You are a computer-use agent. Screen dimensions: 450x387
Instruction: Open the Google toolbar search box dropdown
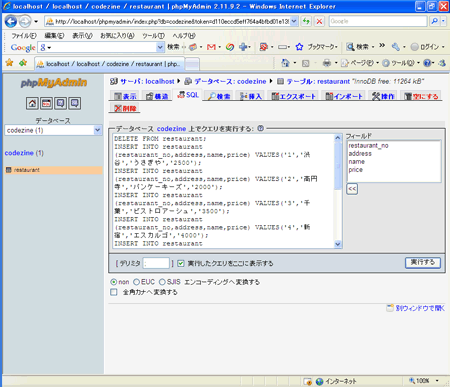(160, 47)
